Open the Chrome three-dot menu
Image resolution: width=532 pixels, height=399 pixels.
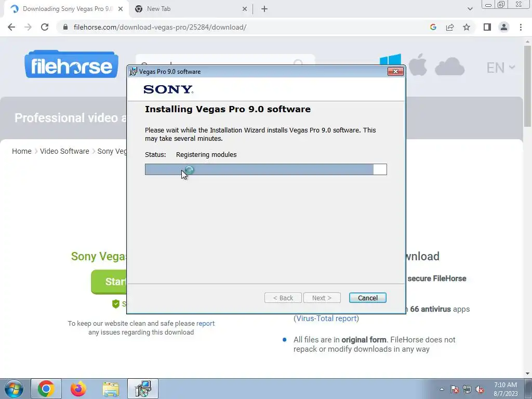pos(521,27)
